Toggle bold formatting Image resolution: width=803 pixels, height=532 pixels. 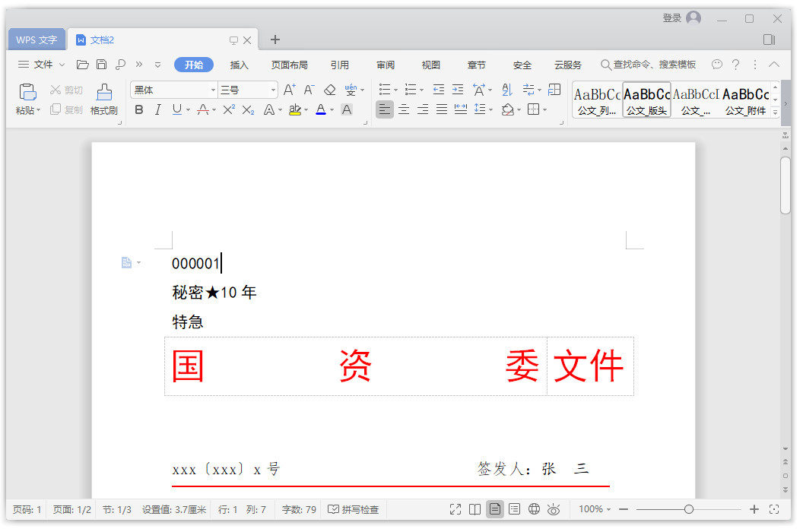click(x=138, y=109)
